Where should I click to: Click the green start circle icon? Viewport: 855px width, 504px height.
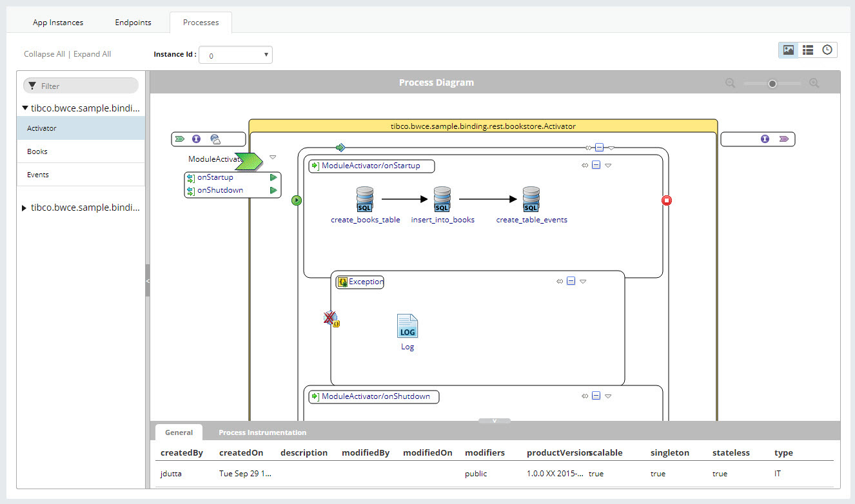point(297,200)
